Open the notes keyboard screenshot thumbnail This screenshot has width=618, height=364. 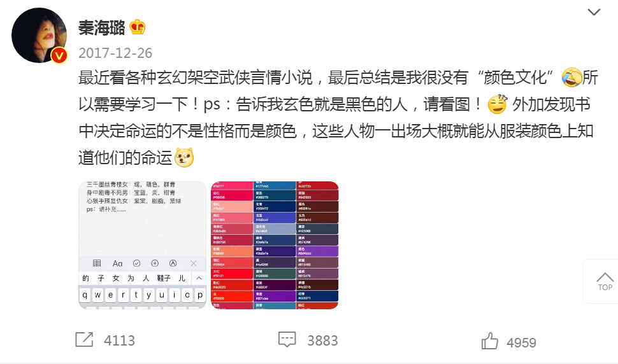pos(142,245)
